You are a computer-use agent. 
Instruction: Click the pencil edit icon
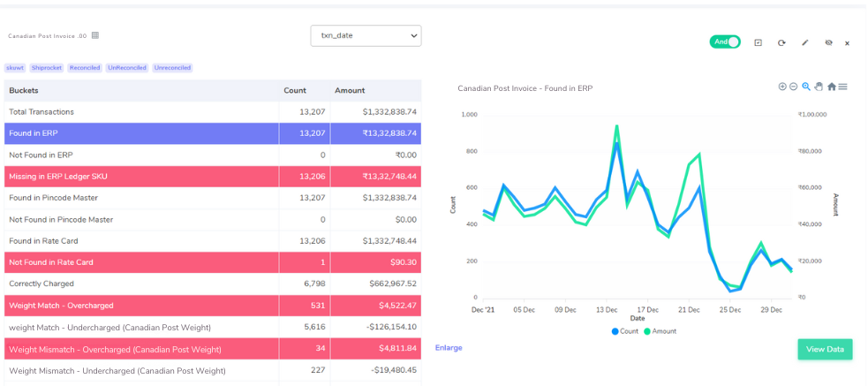tap(805, 42)
